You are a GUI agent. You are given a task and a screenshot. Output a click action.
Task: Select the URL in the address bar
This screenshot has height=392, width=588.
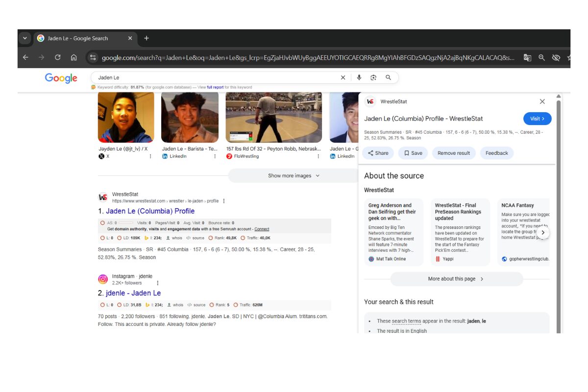pos(308,58)
